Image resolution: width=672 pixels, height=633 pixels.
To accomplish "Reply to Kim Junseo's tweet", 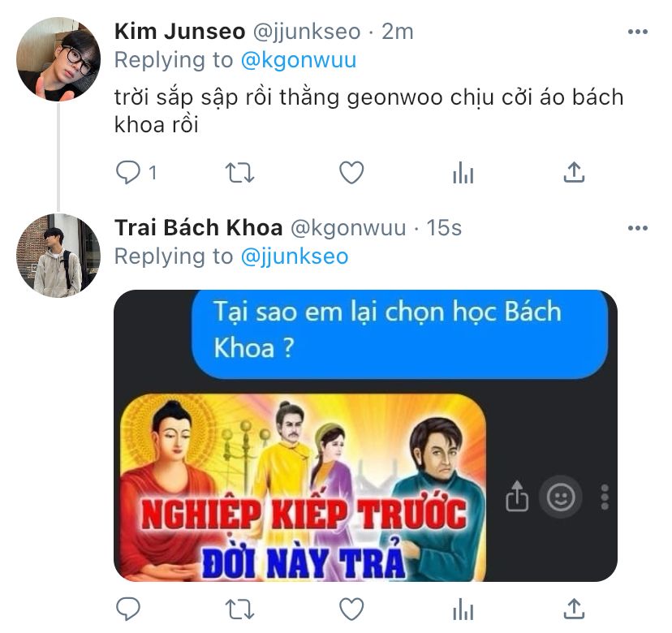I will click(x=128, y=172).
